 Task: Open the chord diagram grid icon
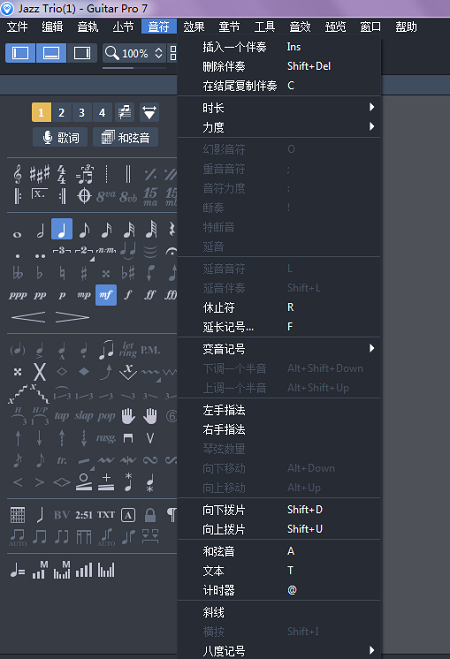pyautogui.click(x=17, y=515)
